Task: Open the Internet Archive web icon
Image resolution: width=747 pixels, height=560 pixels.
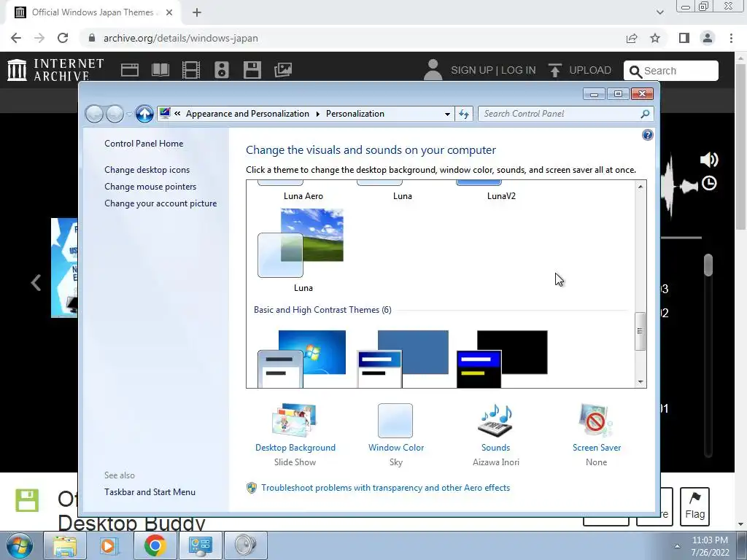Action: coord(130,70)
